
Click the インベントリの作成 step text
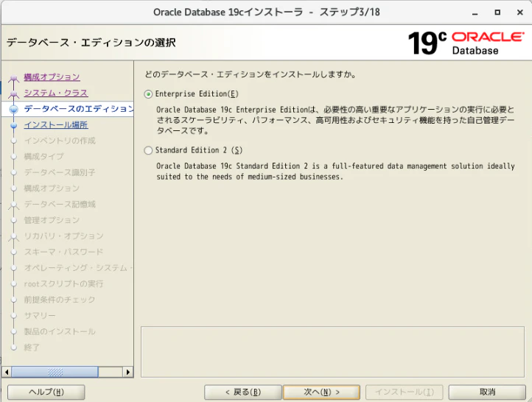pyautogui.click(x=60, y=141)
